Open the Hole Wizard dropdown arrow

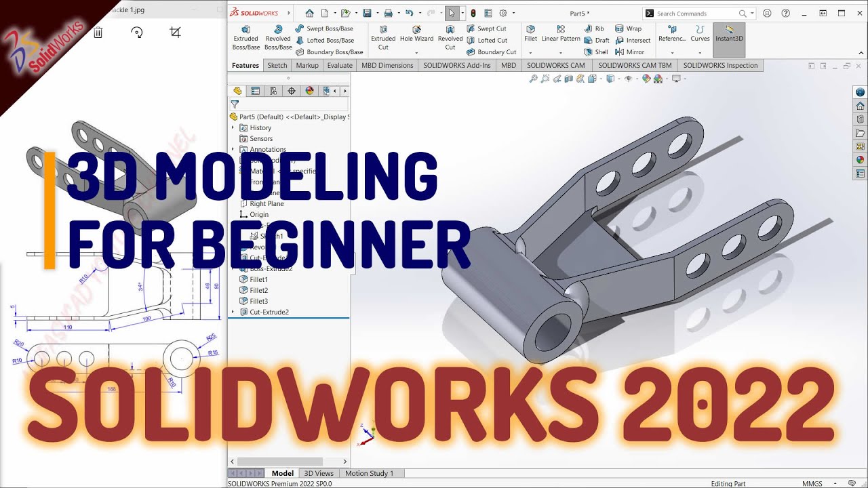pyautogui.click(x=416, y=52)
